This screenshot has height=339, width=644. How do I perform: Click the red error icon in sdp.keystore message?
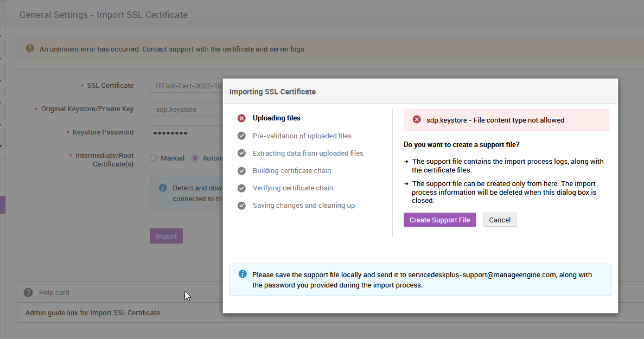pyautogui.click(x=417, y=120)
